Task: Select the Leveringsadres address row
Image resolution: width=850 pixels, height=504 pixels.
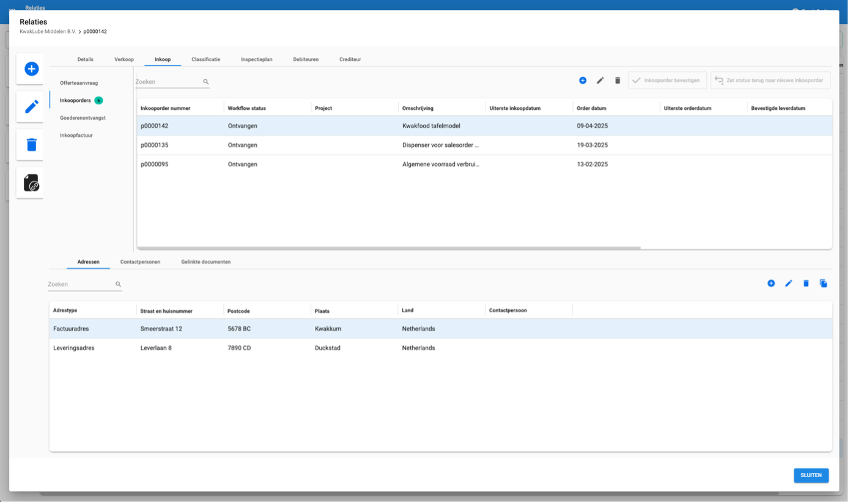Action: pos(440,348)
